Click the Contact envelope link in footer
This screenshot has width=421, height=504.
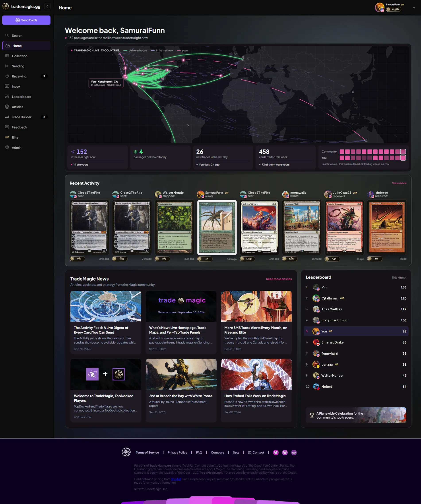coord(256,452)
